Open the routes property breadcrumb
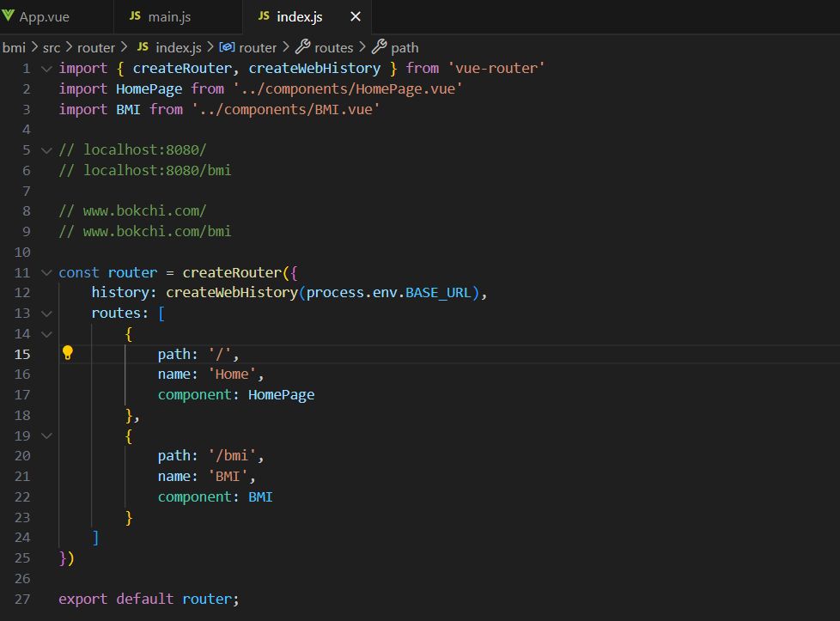840x621 pixels. 334,48
